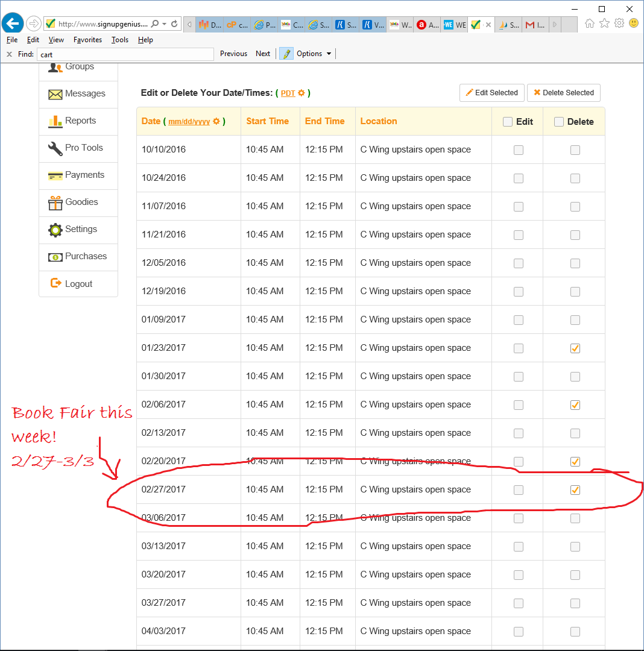
Task: Click the Find text field containing cart
Action: 125,54
